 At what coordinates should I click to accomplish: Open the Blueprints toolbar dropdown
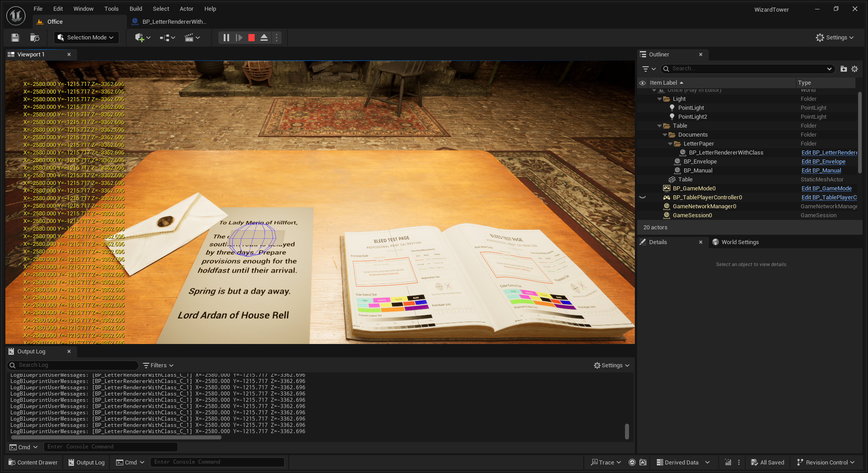[x=167, y=38]
